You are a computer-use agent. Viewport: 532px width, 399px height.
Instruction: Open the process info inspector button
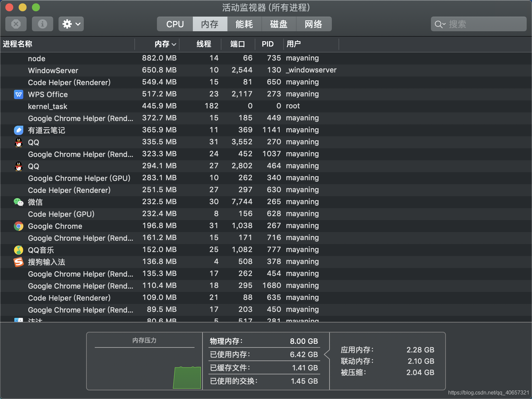43,24
